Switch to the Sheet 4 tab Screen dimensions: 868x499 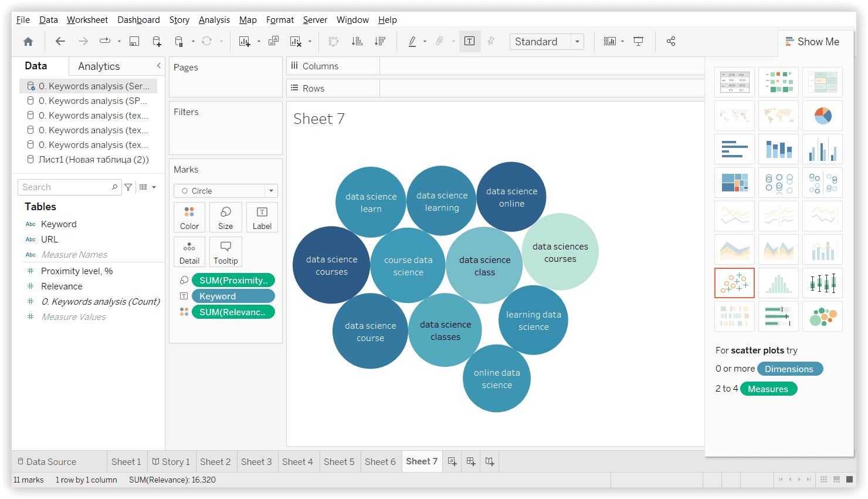pos(297,462)
